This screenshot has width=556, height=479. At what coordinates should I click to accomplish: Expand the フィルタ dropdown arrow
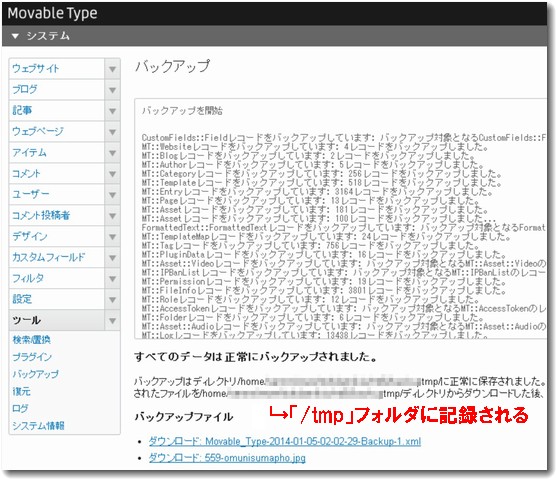(x=112, y=279)
